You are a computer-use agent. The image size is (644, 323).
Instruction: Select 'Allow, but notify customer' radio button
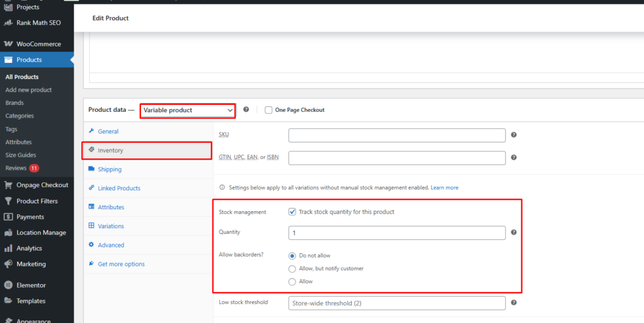coord(292,268)
